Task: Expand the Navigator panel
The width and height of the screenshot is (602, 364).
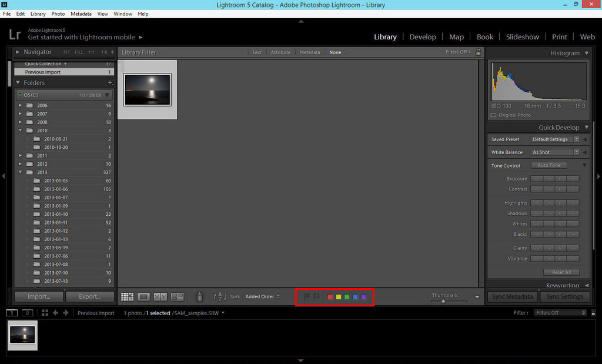Action: click(18, 52)
